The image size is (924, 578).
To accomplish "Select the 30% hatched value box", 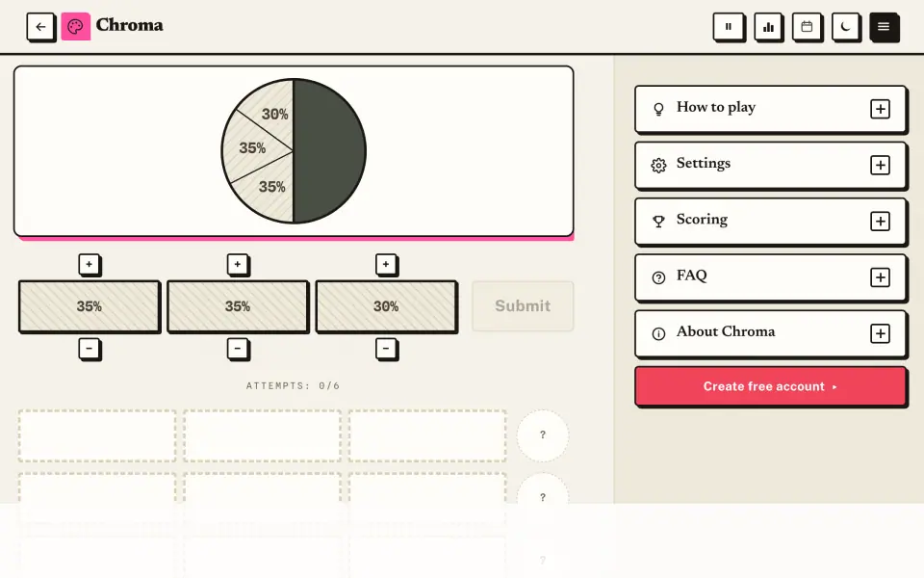I will [386, 306].
